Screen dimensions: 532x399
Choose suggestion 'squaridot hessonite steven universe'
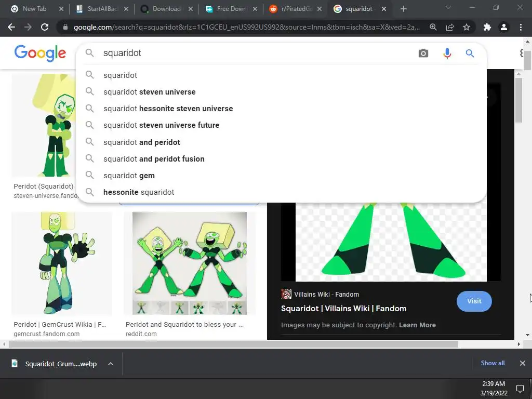[x=282, y=108]
